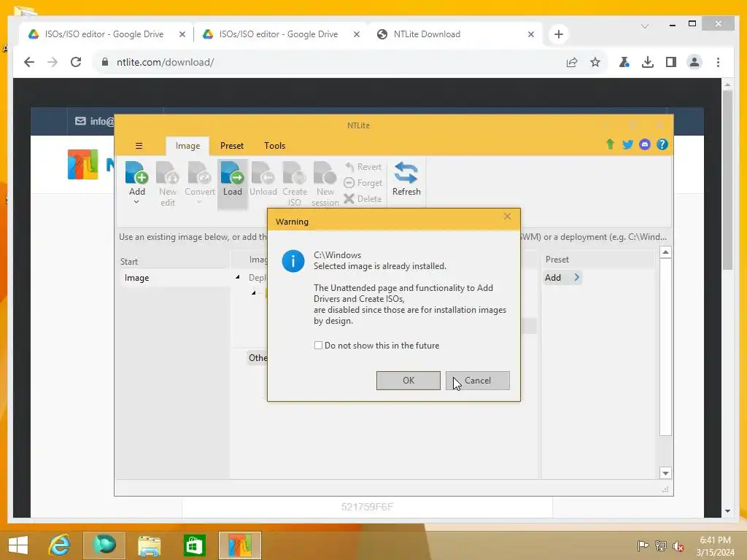Close the first Google Drive tab

coord(182,34)
